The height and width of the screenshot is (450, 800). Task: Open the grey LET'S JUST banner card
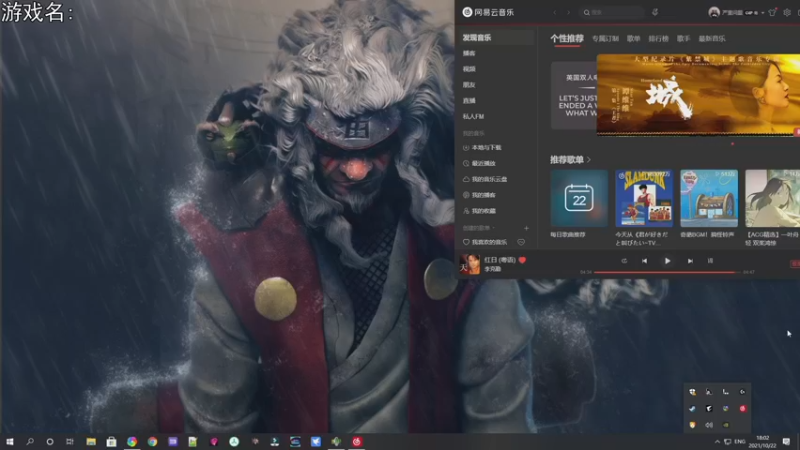pos(574,95)
